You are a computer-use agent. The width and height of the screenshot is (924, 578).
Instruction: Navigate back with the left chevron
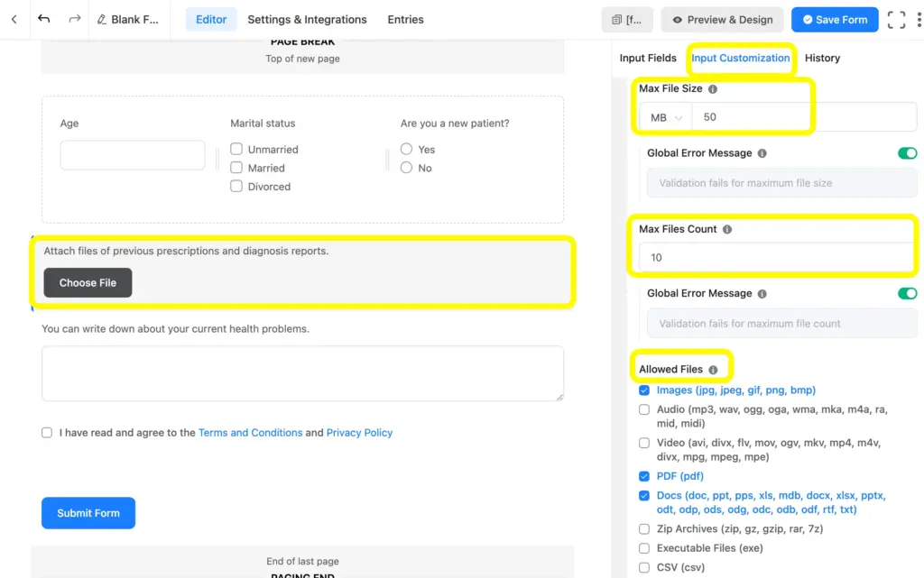pos(13,19)
